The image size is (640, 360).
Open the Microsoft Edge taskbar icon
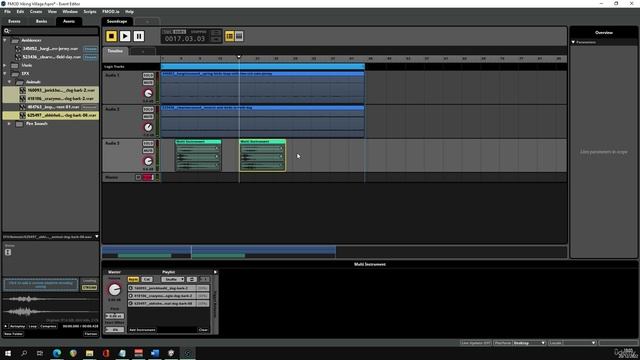point(57,353)
